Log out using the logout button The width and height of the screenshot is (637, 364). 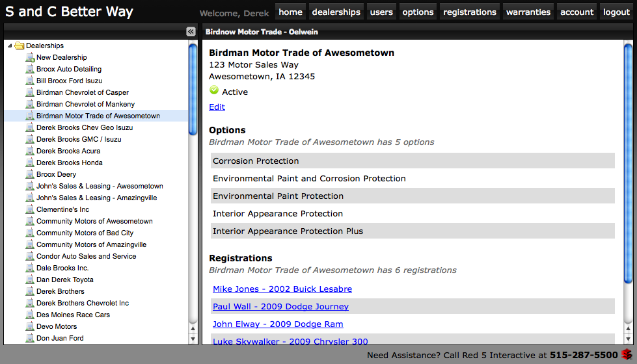click(x=616, y=12)
